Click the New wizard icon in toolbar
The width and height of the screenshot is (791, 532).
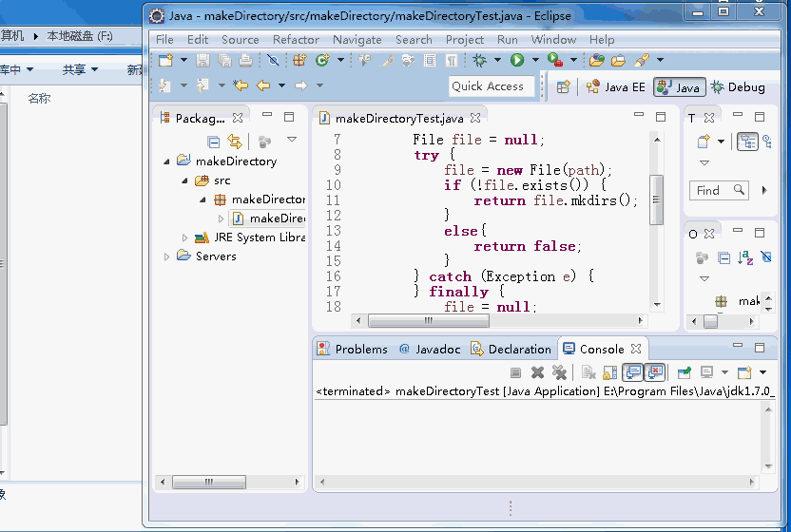(x=165, y=61)
